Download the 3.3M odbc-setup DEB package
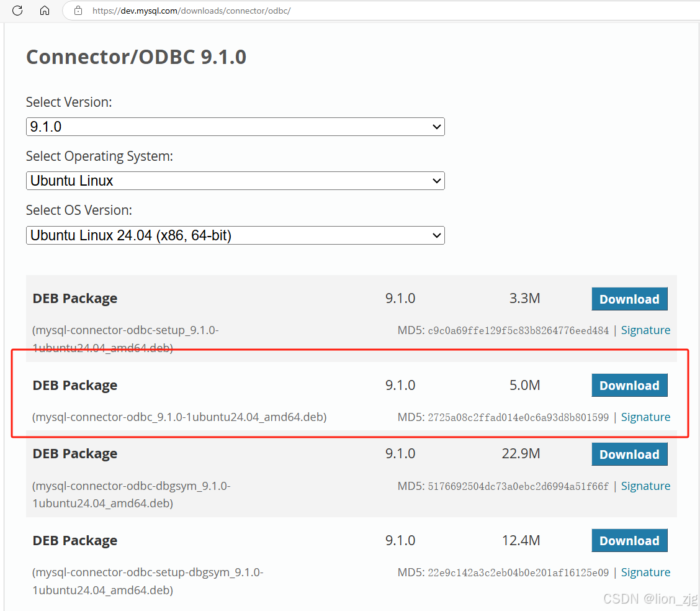Image resolution: width=700 pixels, height=611 pixels. pyautogui.click(x=629, y=299)
